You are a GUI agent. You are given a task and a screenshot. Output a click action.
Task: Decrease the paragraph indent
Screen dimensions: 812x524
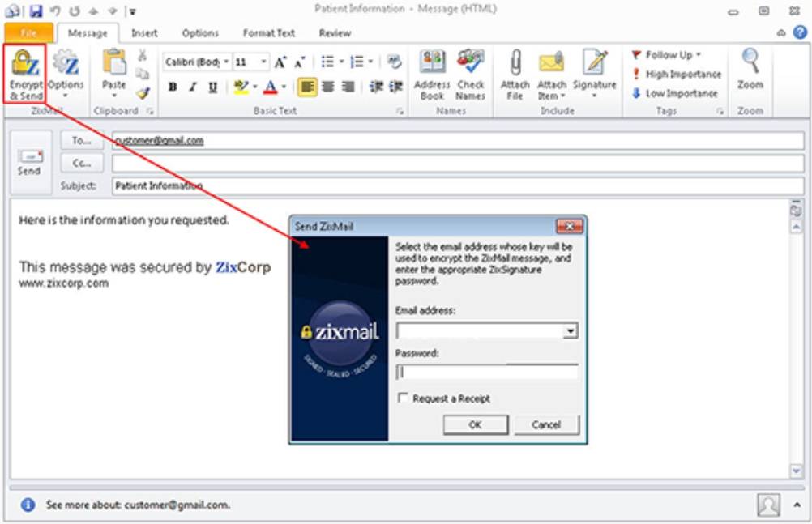375,87
